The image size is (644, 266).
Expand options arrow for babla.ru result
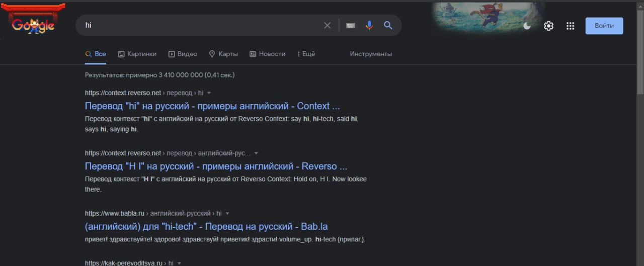[227, 214]
